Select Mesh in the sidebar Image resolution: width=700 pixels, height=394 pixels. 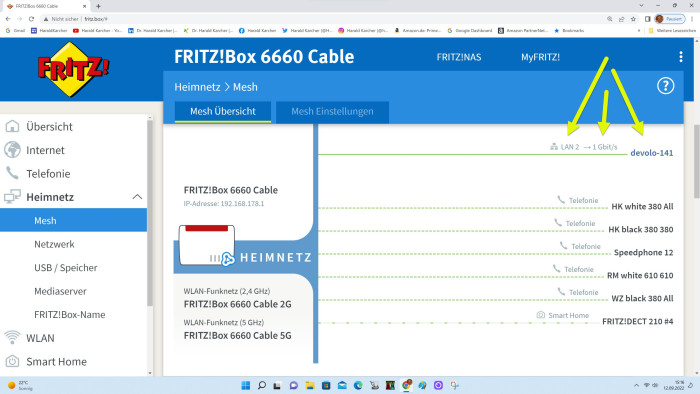pos(73,220)
